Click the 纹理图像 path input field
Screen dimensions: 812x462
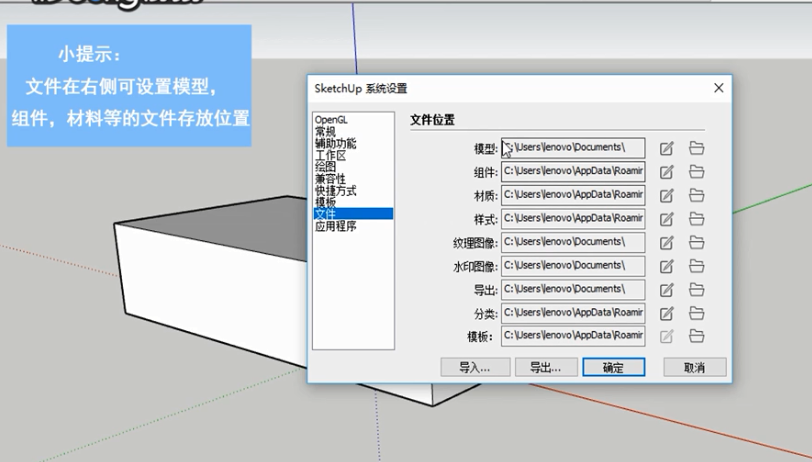pos(573,242)
